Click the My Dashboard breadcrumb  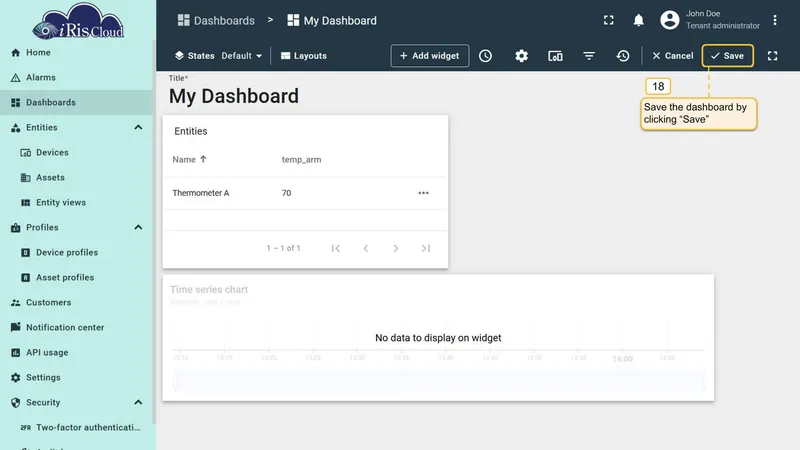coord(332,20)
